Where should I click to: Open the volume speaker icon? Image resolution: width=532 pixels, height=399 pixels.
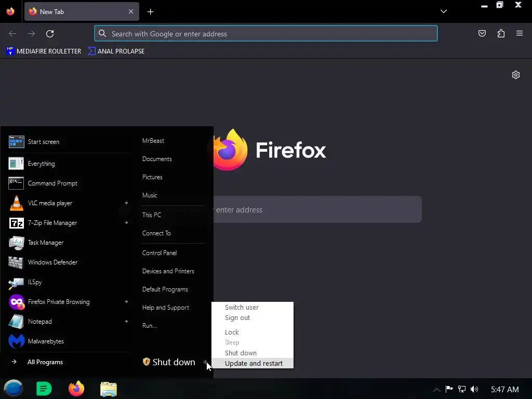click(x=474, y=389)
